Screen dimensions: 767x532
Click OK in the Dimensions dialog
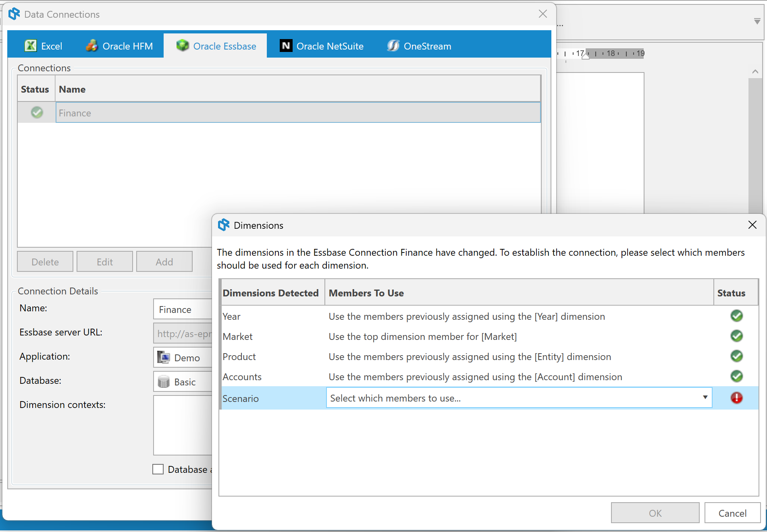click(655, 513)
